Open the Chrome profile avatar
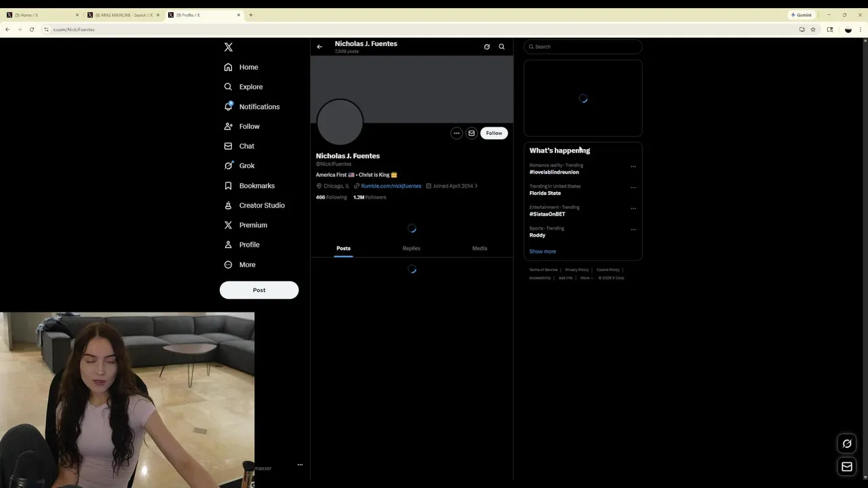868x488 pixels. [x=848, y=29]
